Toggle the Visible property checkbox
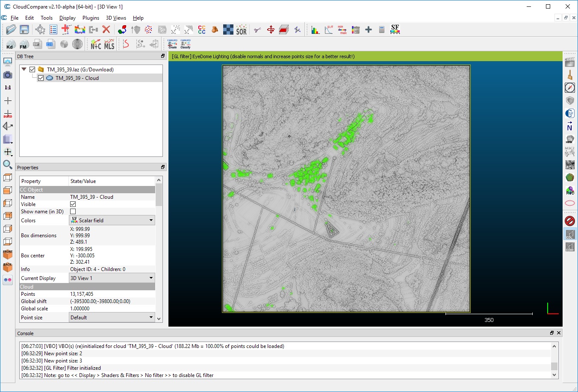 pyautogui.click(x=73, y=204)
